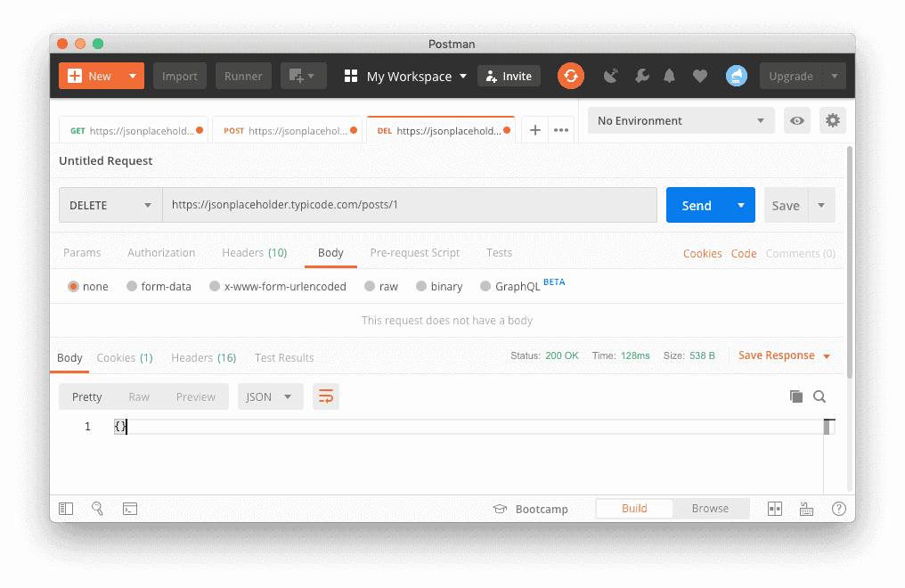Image resolution: width=905 pixels, height=588 pixels.
Task: Click the environment quick look eye icon
Action: (x=797, y=121)
